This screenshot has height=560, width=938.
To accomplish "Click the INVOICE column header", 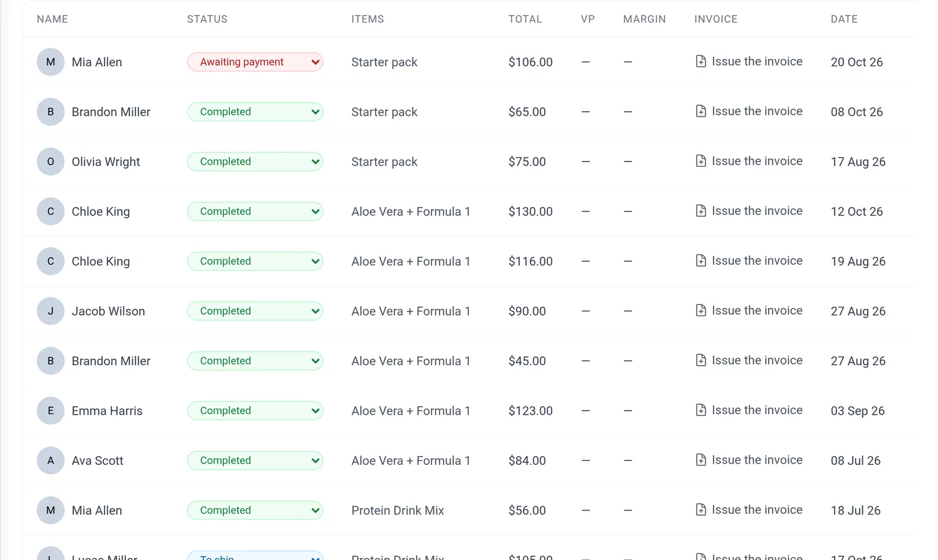I will click(716, 19).
